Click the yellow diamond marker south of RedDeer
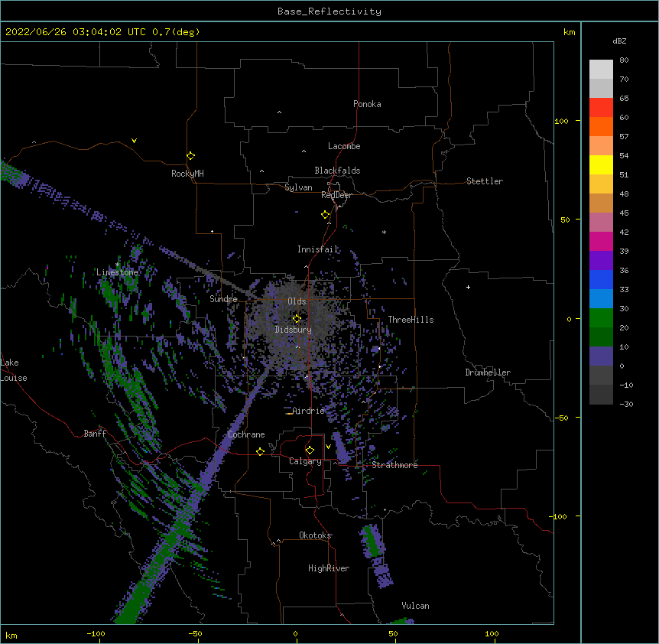Viewport: 659px width, 644px height. [326, 214]
